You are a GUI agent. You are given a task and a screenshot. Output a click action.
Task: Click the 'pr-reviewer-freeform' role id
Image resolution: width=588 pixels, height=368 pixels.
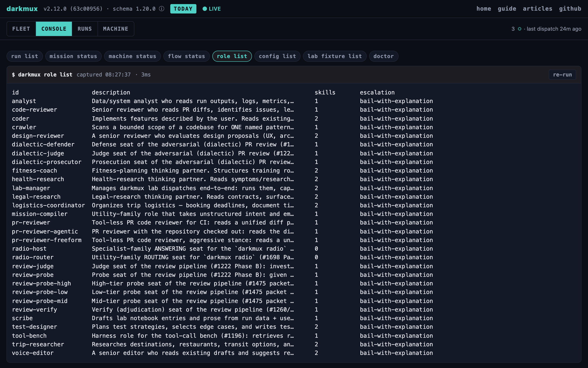[x=47, y=240]
